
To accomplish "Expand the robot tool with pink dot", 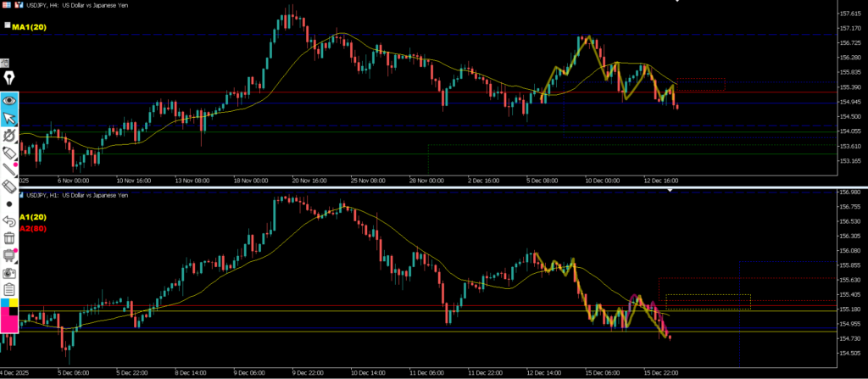I will point(9,255).
